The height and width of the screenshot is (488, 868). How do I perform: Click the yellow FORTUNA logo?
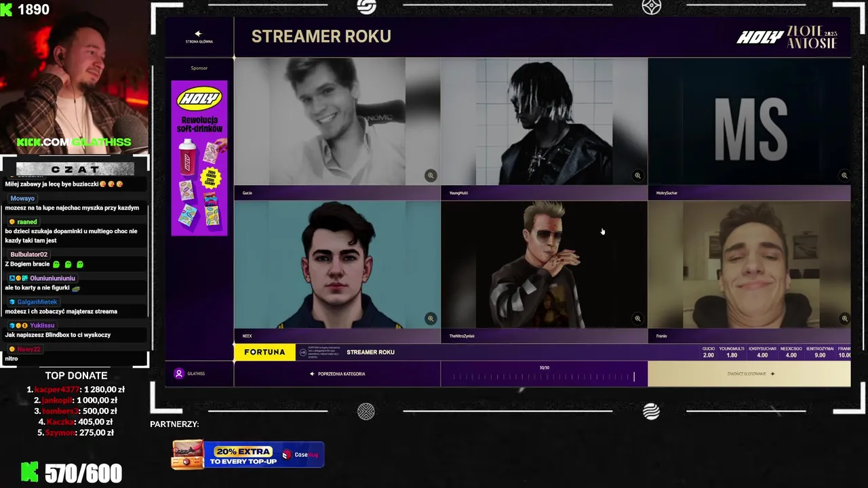(x=264, y=352)
